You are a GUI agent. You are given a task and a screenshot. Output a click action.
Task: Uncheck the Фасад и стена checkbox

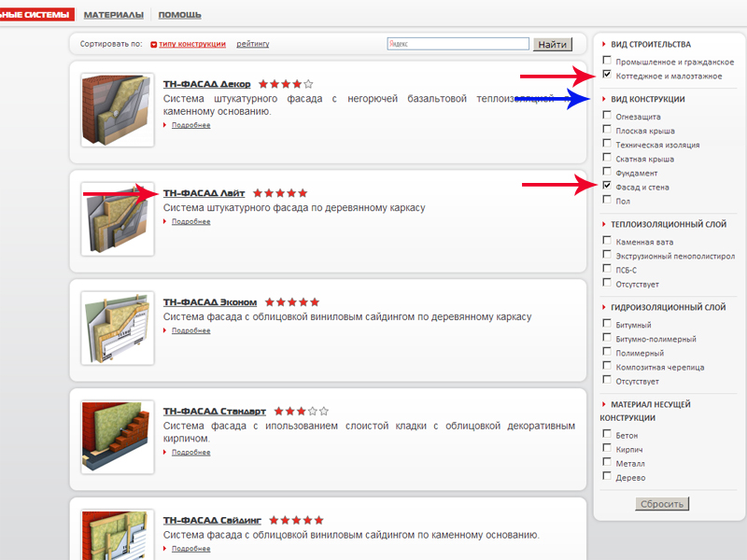click(x=607, y=185)
